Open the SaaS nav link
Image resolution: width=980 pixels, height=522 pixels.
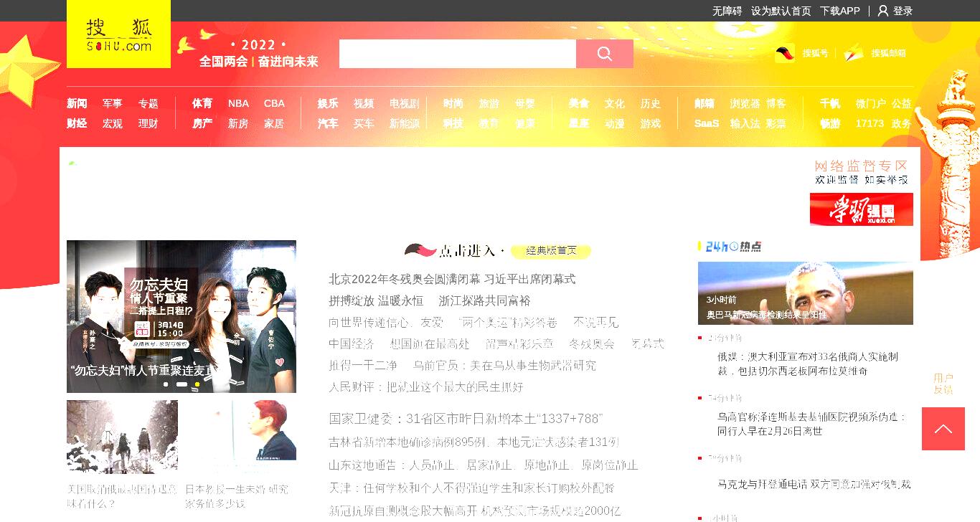[707, 123]
